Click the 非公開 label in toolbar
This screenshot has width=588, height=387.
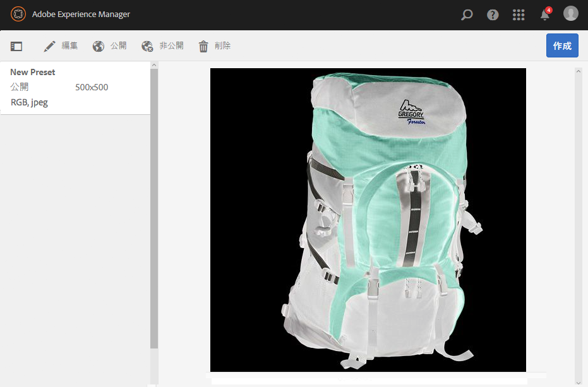[x=171, y=45]
